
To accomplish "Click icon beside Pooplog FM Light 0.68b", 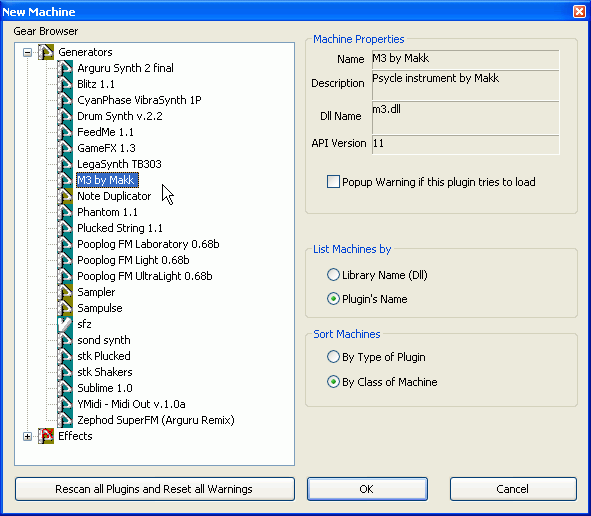I will (65, 260).
